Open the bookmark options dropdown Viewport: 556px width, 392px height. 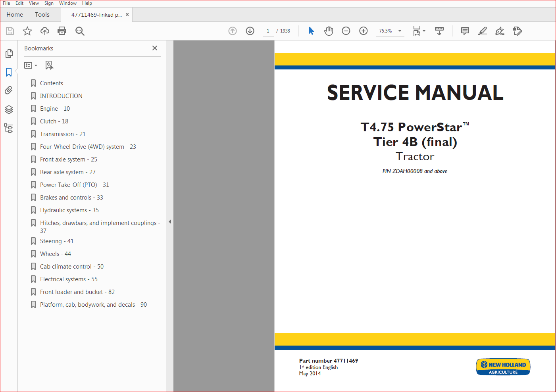coord(31,65)
